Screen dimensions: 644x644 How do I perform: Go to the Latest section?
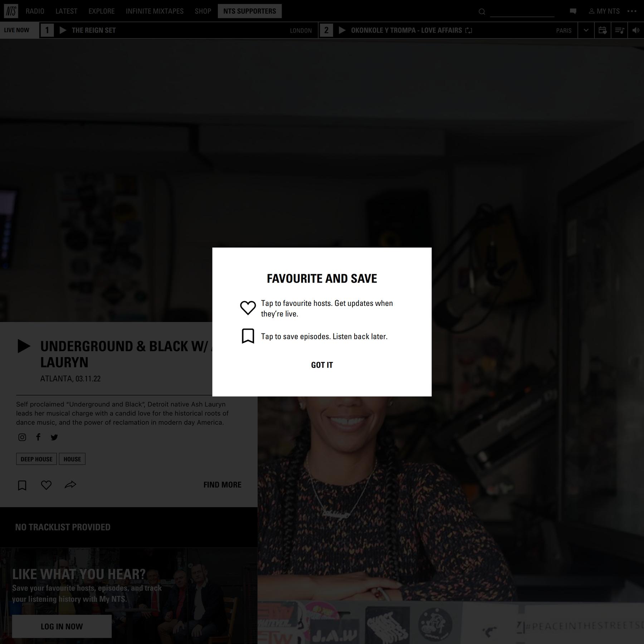pyautogui.click(x=67, y=11)
